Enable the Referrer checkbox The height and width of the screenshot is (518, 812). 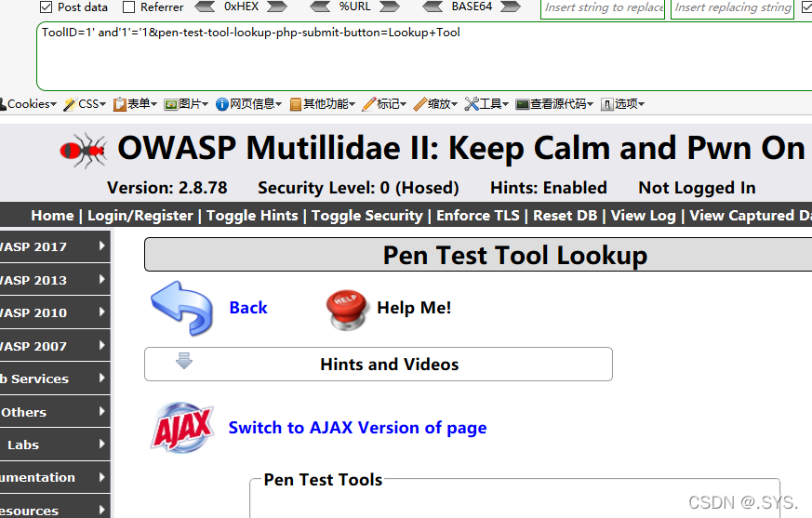coord(128,7)
